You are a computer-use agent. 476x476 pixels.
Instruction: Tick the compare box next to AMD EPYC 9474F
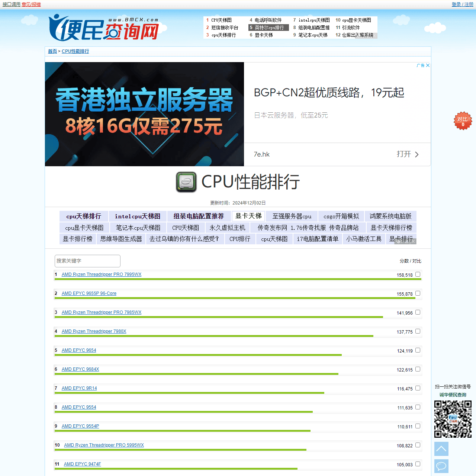pyautogui.click(x=418, y=464)
